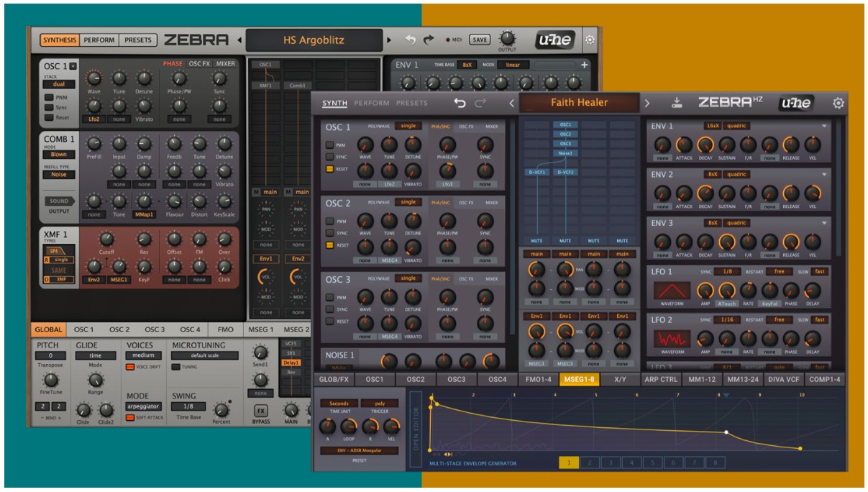Toggle the VOICE DRIFT switch
The width and height of the screenshot is (868, 492).
coord(130,367)
